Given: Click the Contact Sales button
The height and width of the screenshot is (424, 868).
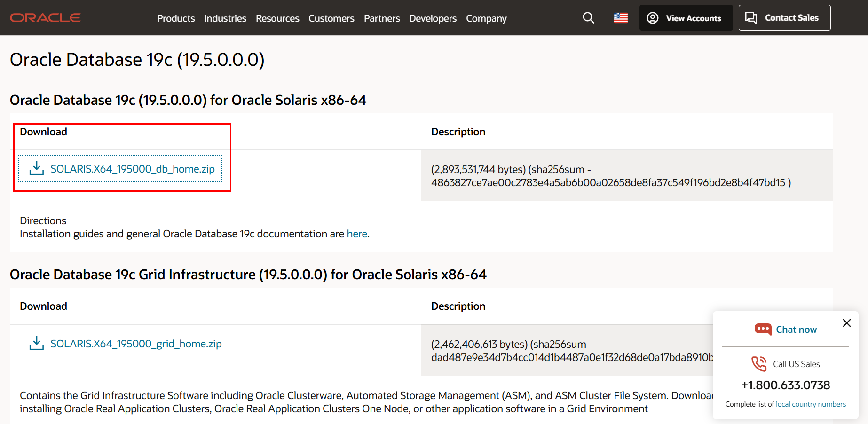Looking at the screenshot, I should click(x=784, y=18).
